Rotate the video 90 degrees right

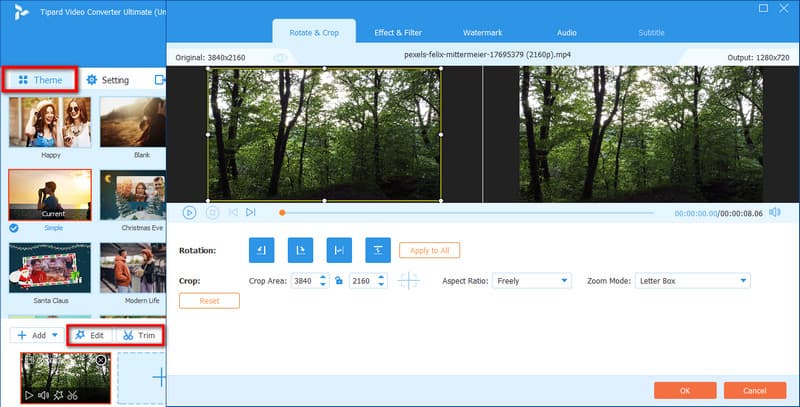click(x=301, y=250)
